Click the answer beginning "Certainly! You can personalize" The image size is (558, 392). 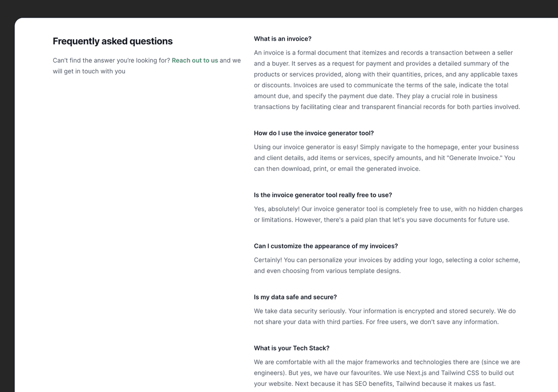pyautogui.click(x=386, y=265)
